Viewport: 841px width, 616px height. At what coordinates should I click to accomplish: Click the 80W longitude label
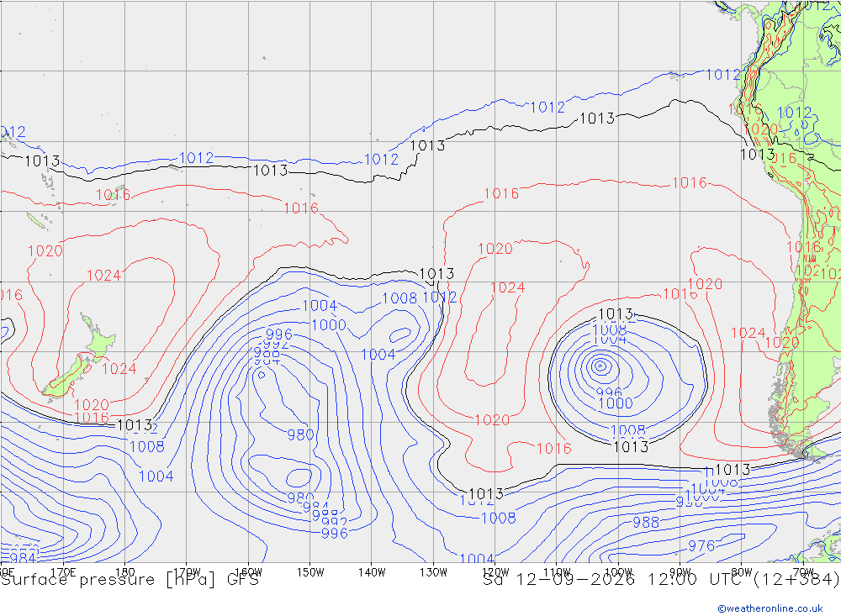click(742, 572)
